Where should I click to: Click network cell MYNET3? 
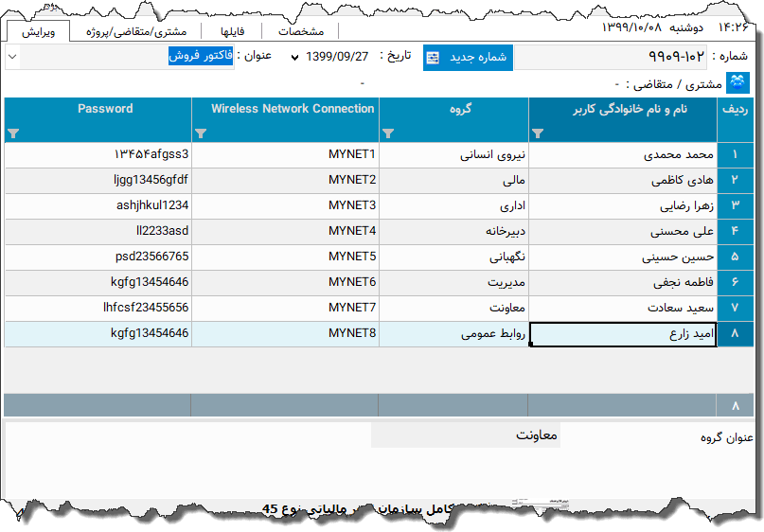pos(286,206)
